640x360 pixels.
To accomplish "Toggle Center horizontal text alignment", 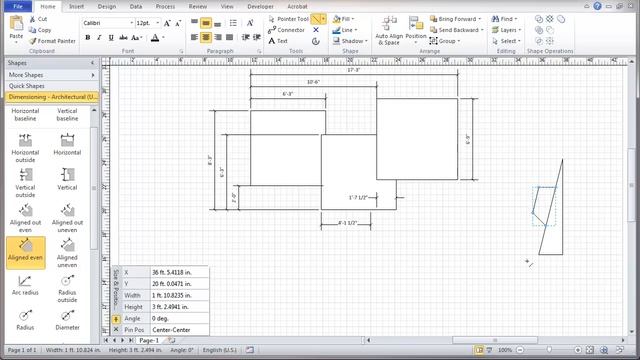I will (x=206, y=38).
